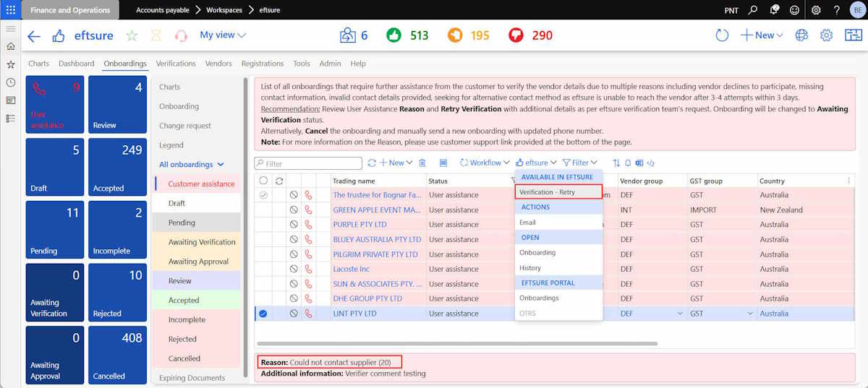This screenshot has height=388, width=868.
Task: Click the BE user avatar
Action: click(857, 10)
